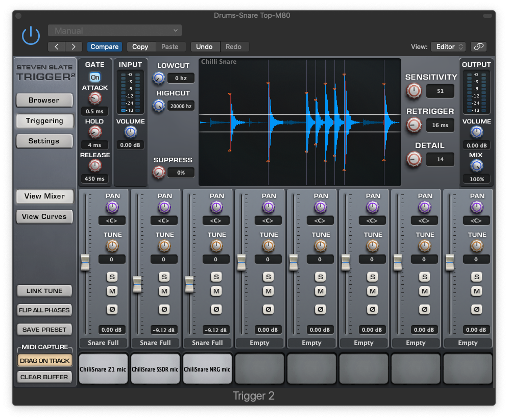Open the Browser page
The image size is (508, 420).
click(44, 100)
